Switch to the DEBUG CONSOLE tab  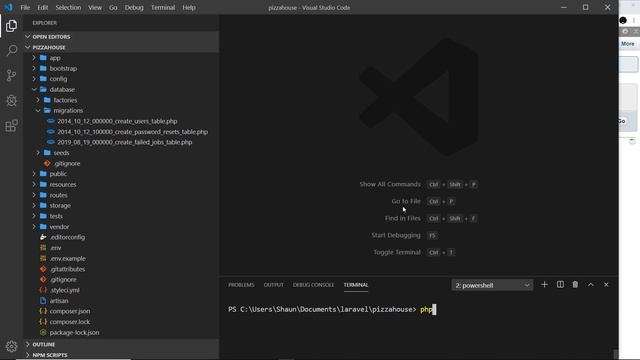pos(313,285)
